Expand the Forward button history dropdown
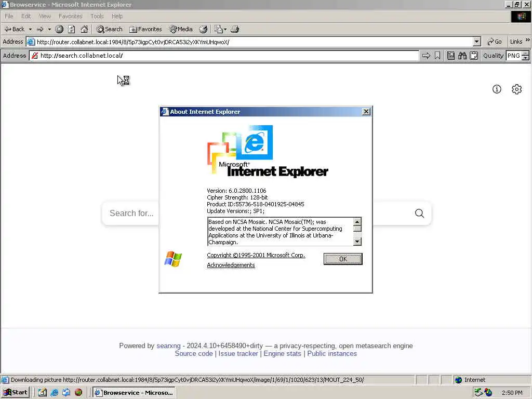 tap(49, 29)
